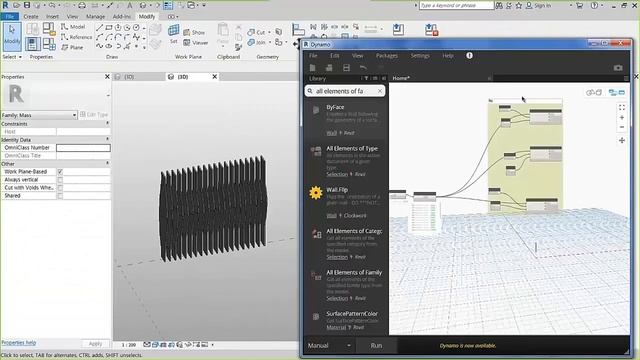The image size is (640, 360).
Task: Collapse the Other properties section
Action: [108, 163]
